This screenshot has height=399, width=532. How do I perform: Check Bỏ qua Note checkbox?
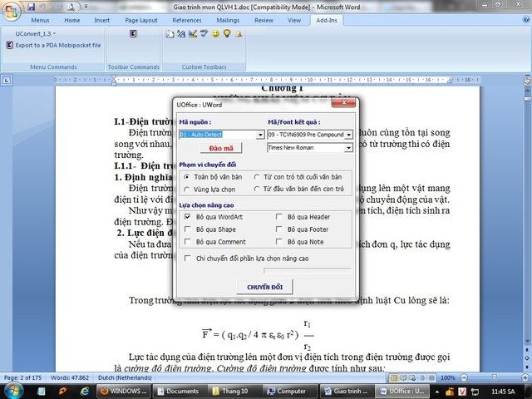(x=279, y=242)
